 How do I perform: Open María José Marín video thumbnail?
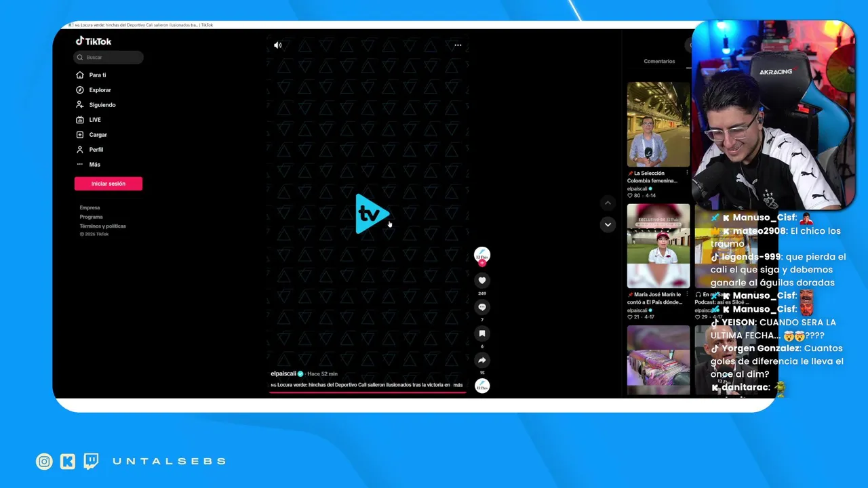(x=658, y=246)
